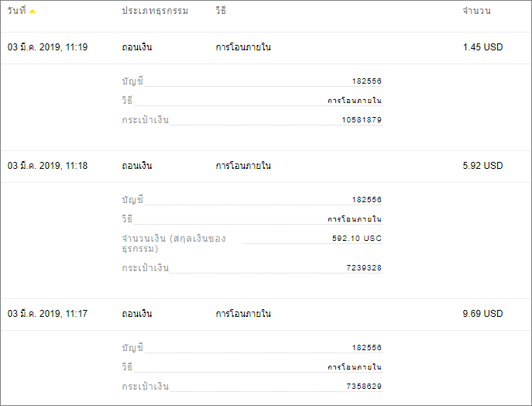Click the date 03 มี.ค. 2019, 11:17
The height and width of the screenshot is (406, 532).
tap(47, 314)
